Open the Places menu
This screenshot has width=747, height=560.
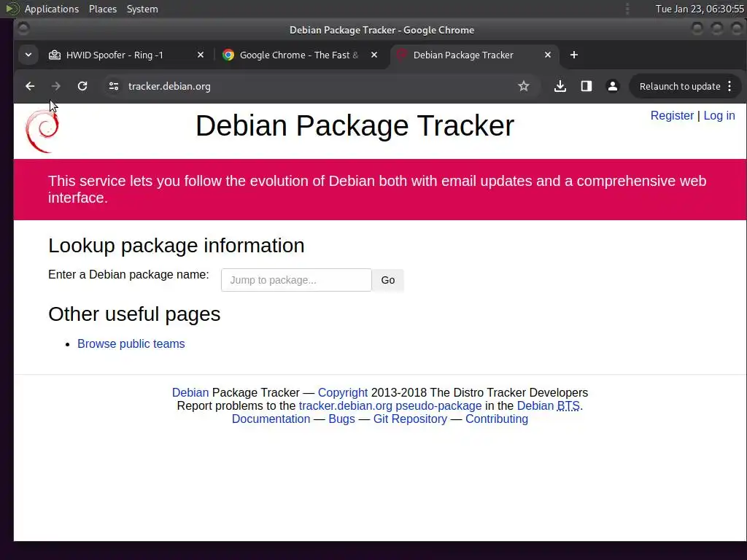tap(103, 9)
